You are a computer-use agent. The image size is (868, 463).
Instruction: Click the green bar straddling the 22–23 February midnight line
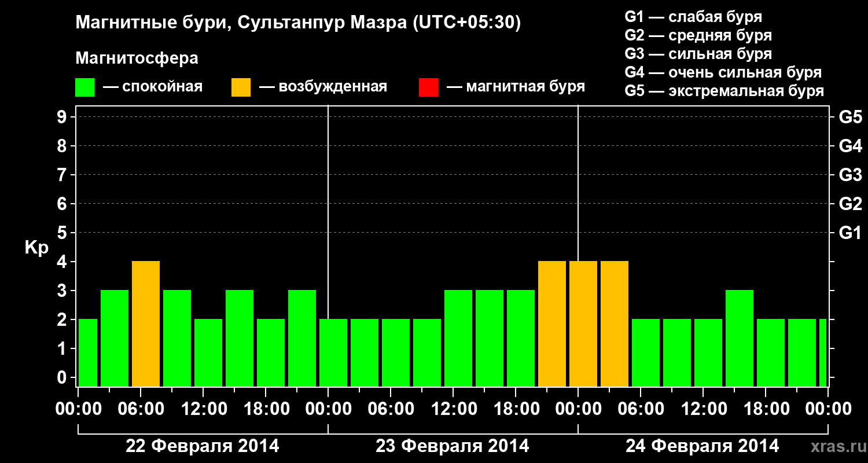(x=333, y=353)
